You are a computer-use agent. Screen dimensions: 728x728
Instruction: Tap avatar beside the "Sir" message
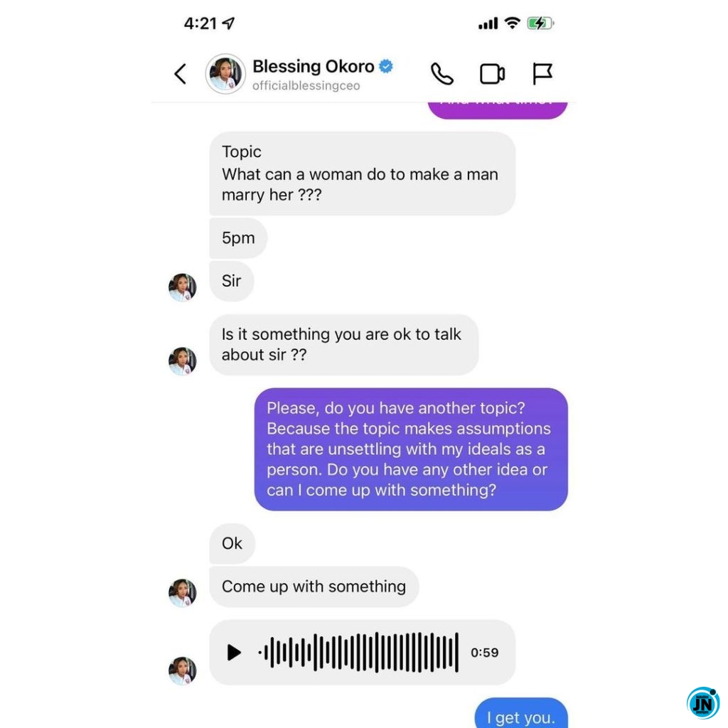[183, 287]
